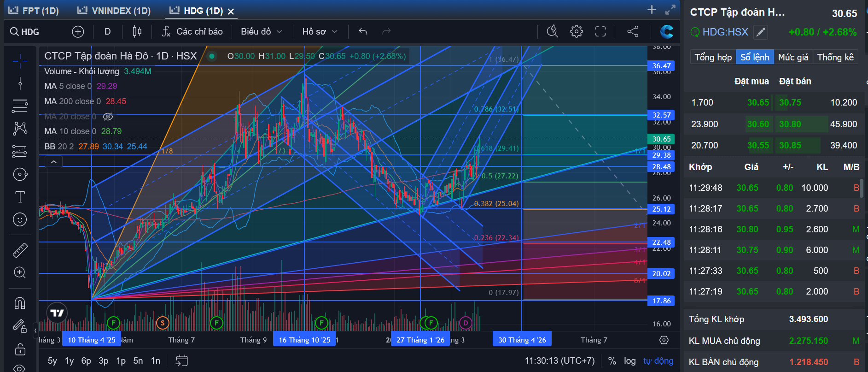Open the Thống kê tab
This screenshot has height=372, width=868.
(835, 57)
